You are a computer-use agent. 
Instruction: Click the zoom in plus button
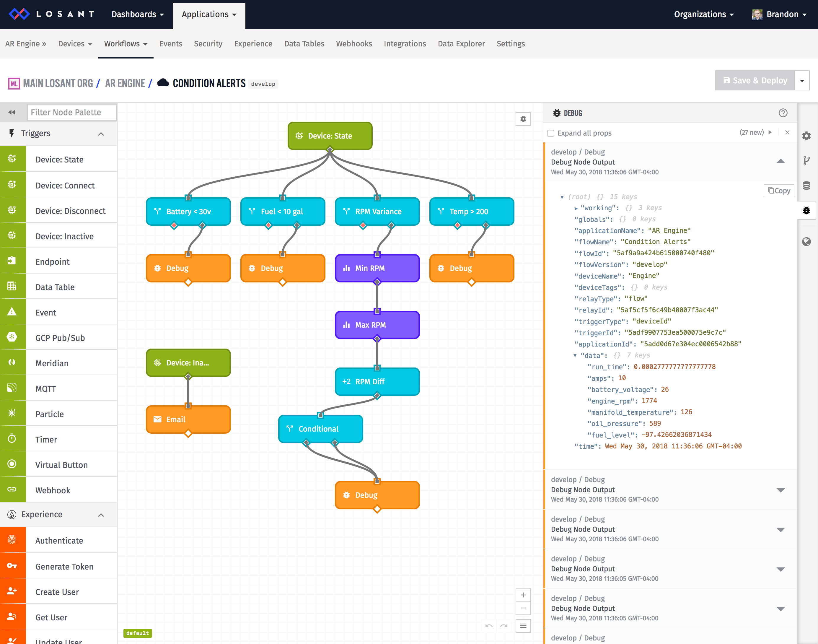[523, 595]
